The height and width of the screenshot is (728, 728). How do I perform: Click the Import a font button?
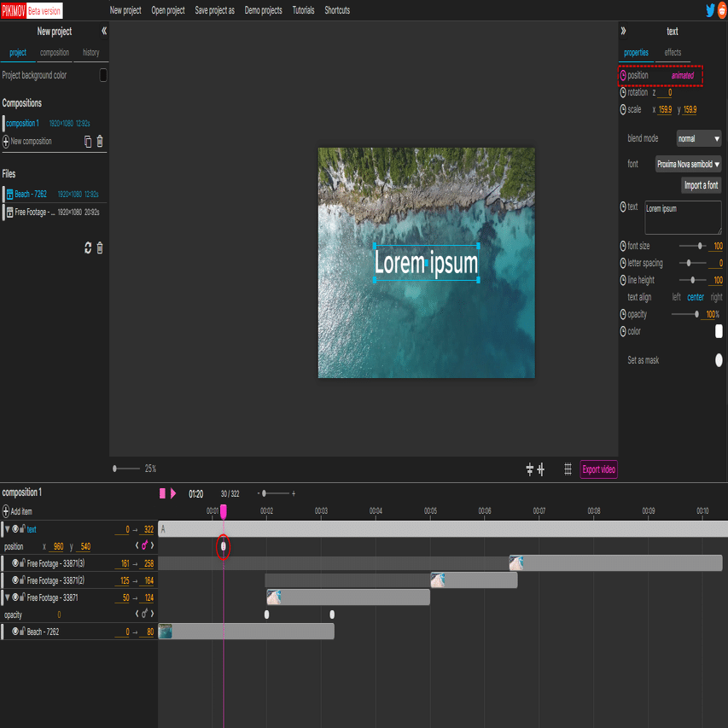tap(701, 185)
